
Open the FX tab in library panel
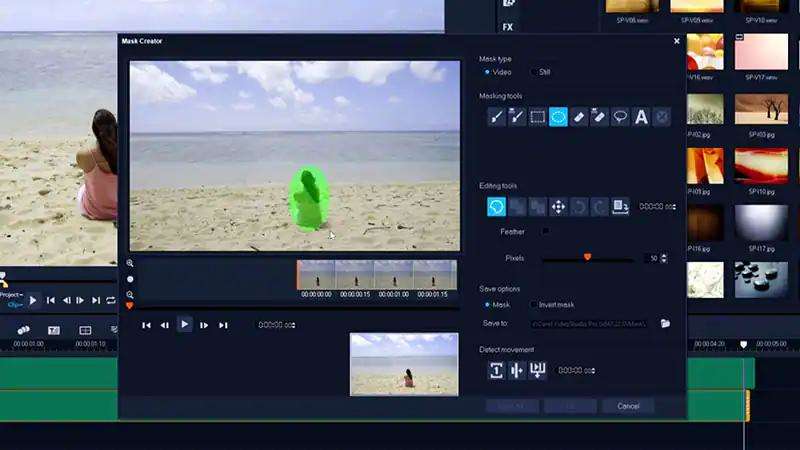point(508,27)
